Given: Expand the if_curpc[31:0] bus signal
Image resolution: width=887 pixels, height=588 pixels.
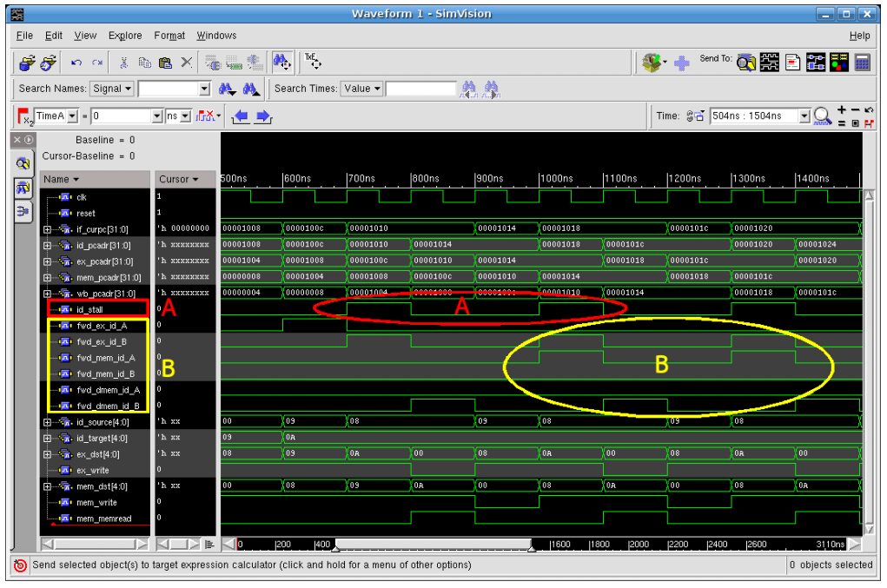Looking at the screenshot, I should 48,229.
